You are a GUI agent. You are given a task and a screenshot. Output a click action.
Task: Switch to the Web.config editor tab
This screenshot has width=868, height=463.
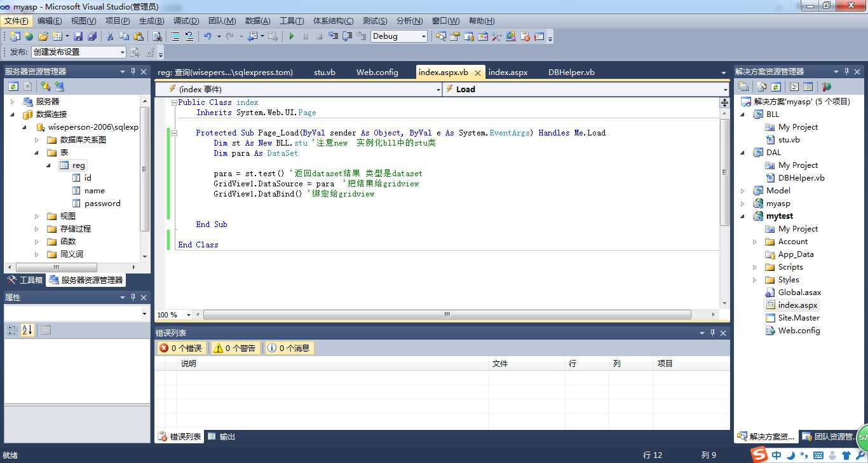pyautogui.click(x=377, y=72)
